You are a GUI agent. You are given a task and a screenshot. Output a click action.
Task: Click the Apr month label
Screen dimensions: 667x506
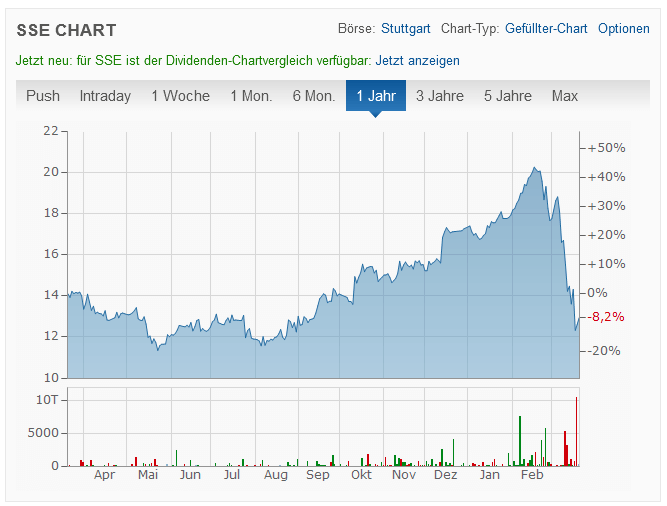point(104,475)
